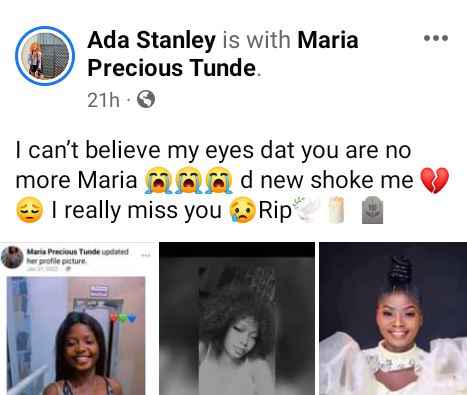The width and height of the screenshot is (467, 395).
Task: Open Maria Precious Tunde's tagged profile link
Action: [223, 54]
